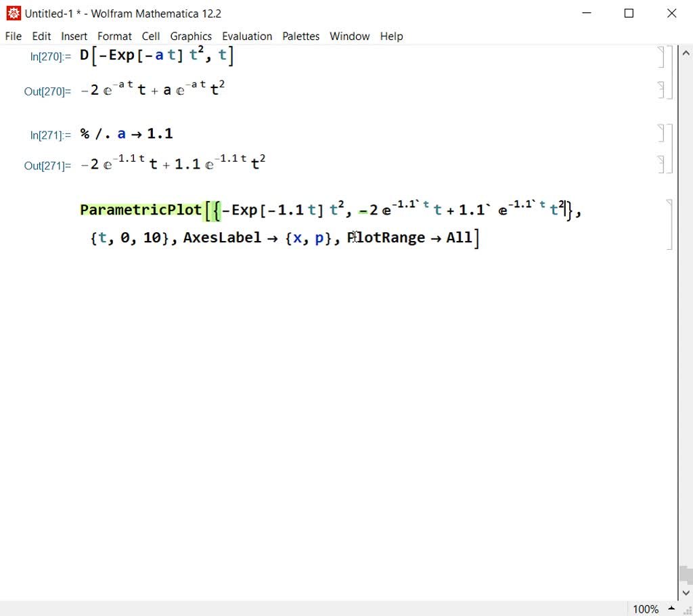Screen dimensions: 693x616
Task: Open the Cell menu
Action: [x=150, y=36]
